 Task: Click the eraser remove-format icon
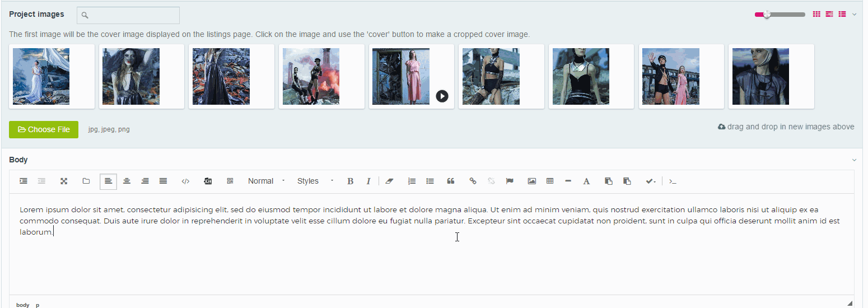pyautogui.click(x=390, y=181)
